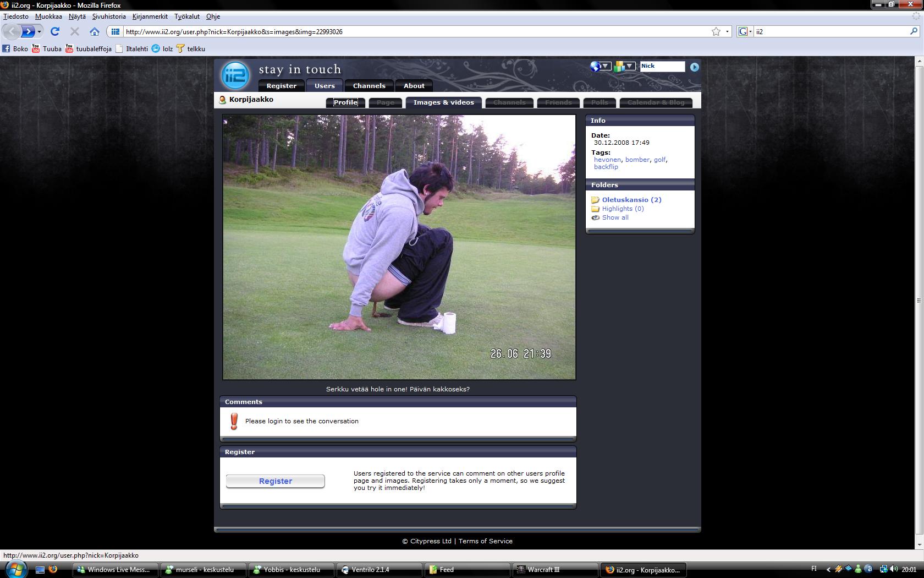Open the address bar history dropdown arrow

pos(727,31)
